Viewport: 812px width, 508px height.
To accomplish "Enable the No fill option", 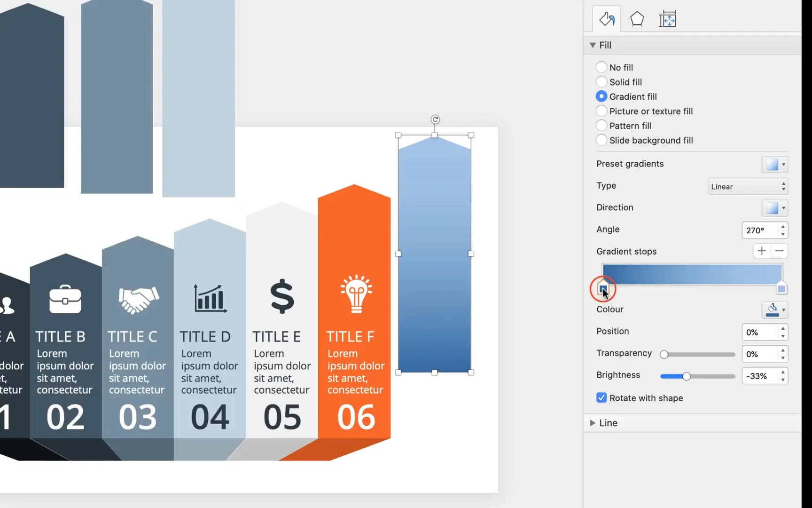I will [x=601, y=67].
